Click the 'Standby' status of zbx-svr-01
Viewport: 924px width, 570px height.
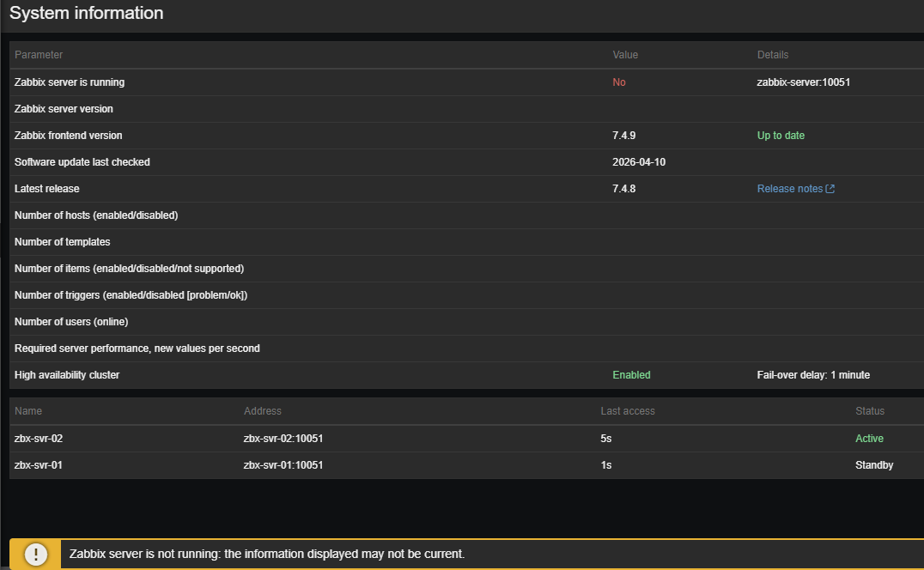[874, 465]
